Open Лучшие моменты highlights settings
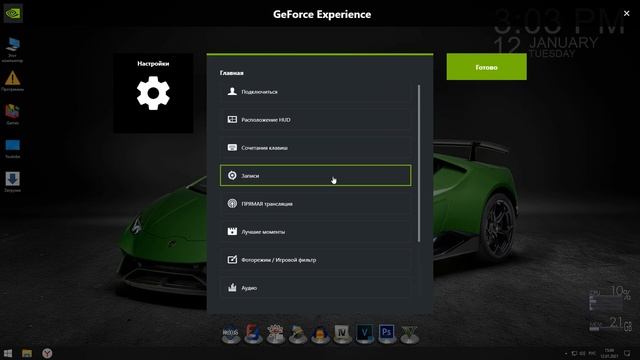 [x=316, y=231]
